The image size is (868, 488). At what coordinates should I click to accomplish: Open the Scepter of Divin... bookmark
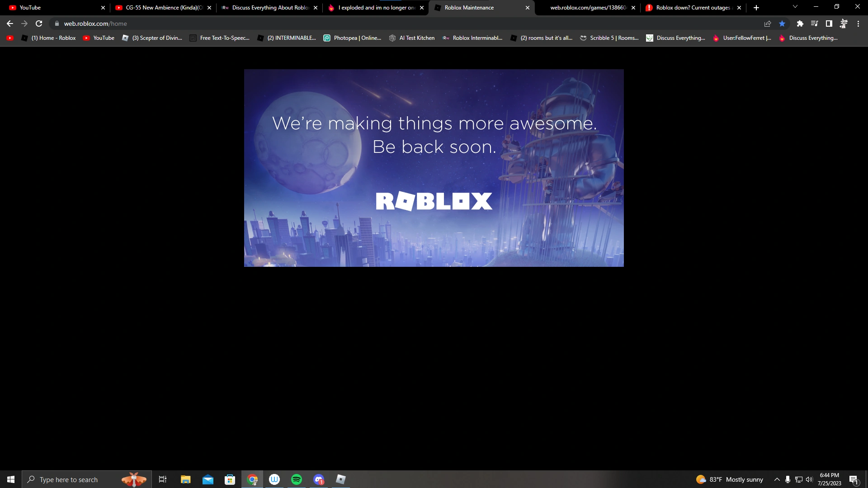coord(152,38)
